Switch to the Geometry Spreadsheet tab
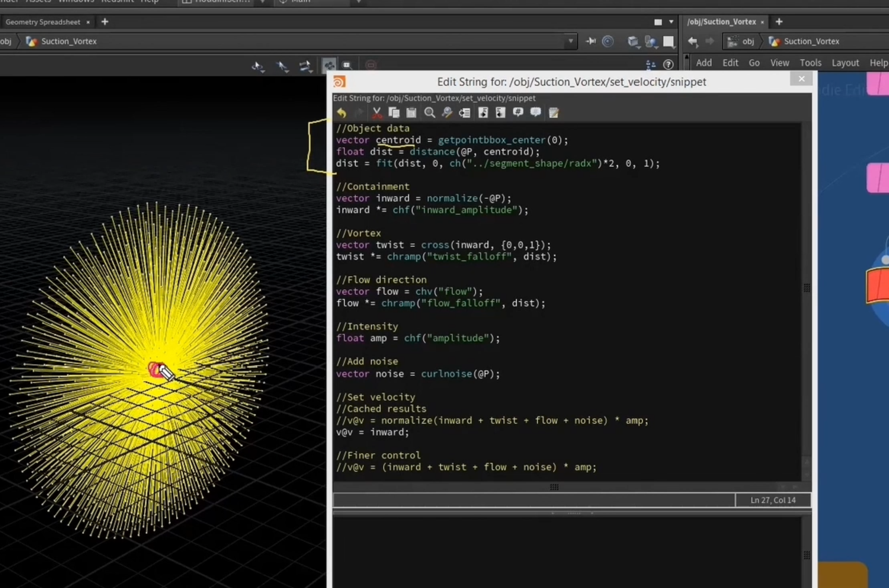 coord(43,22)
